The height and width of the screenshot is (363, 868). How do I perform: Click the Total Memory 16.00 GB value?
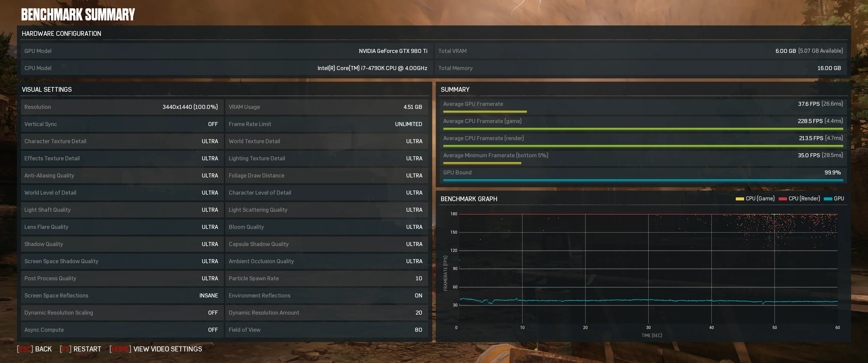coord(829,68)
